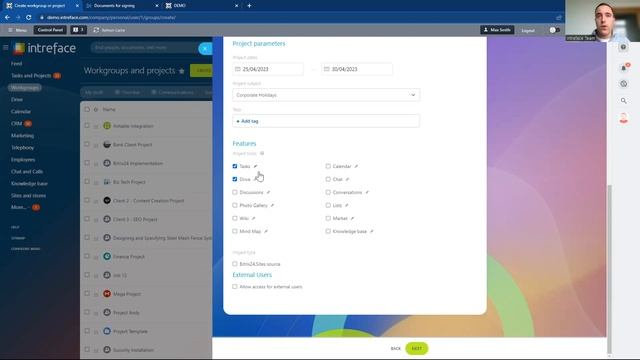Click the pencil icon next to Calendar
This screenshot has width=640, height=360.
pos(356,166)
